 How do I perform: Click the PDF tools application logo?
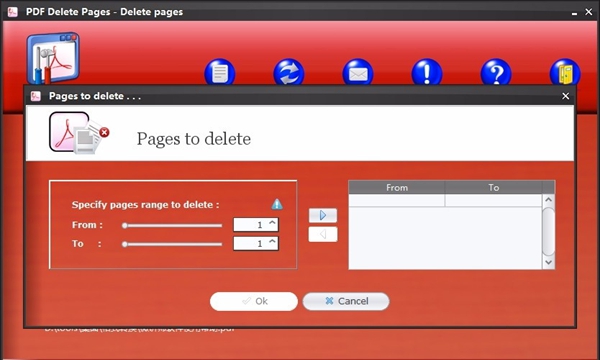click(53, 58)
